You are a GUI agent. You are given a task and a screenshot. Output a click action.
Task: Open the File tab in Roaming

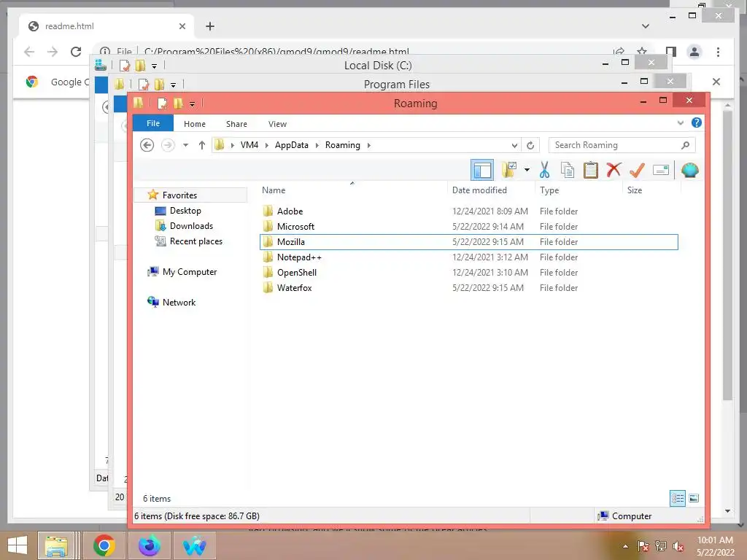click(x=153, y=123)
